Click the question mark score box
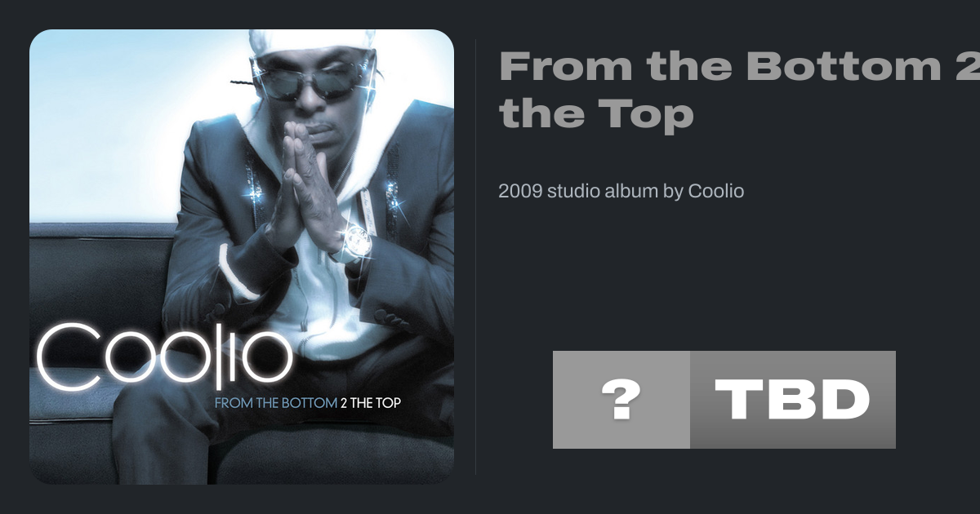This screenshot has height=514, width=980. click(621, 400)
